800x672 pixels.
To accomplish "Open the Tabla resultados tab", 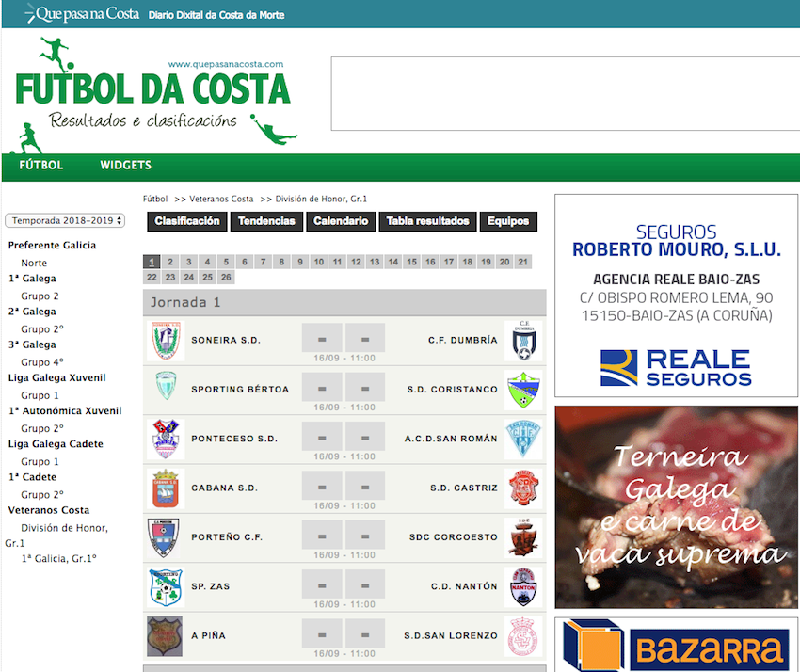I will click(427, 221).
